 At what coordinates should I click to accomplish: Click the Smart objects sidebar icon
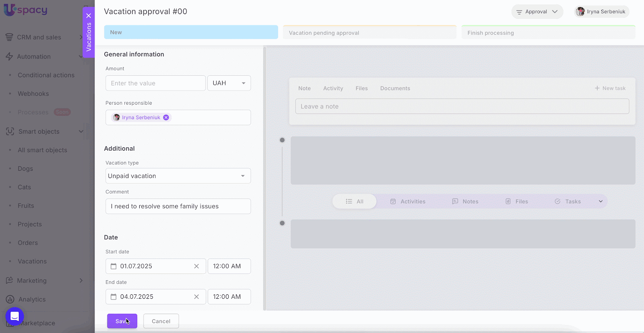[10, 132]
